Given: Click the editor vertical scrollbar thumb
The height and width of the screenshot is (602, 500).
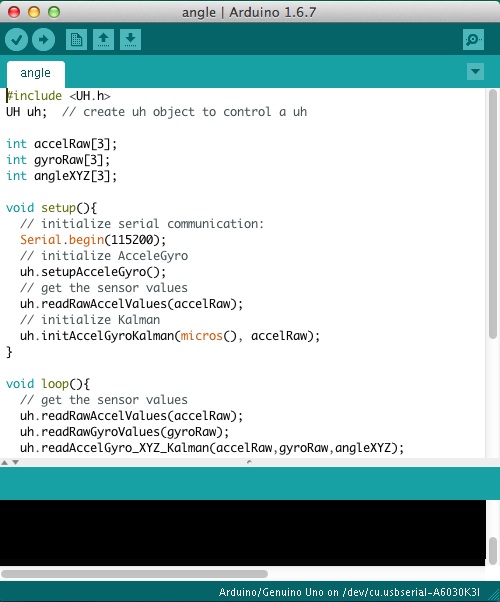Looking at the screenshot, I should click(x=493, y=214).
